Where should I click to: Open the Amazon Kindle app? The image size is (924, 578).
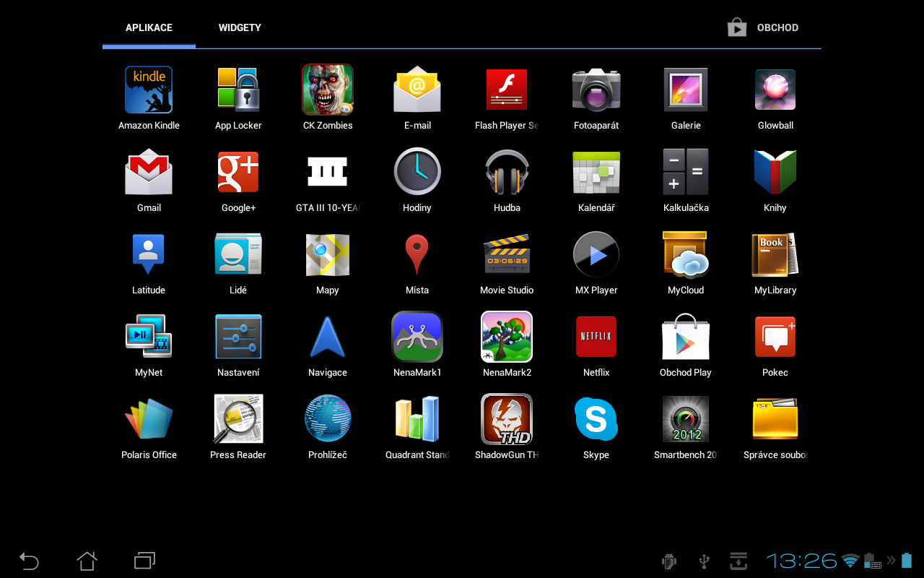[149, 90]
